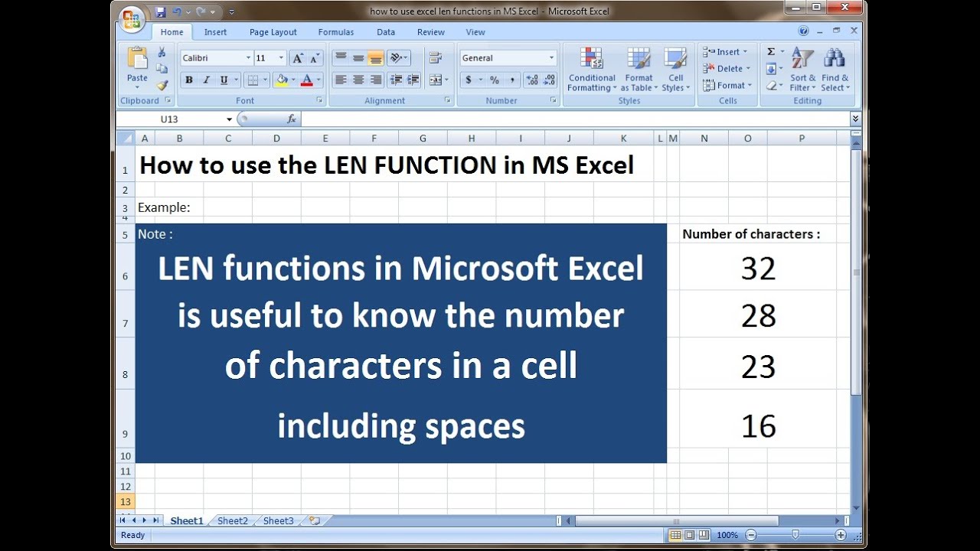Viewport: 980px width, 551px height.
Task: Click Insert in the Cells group
Action: 726,52
